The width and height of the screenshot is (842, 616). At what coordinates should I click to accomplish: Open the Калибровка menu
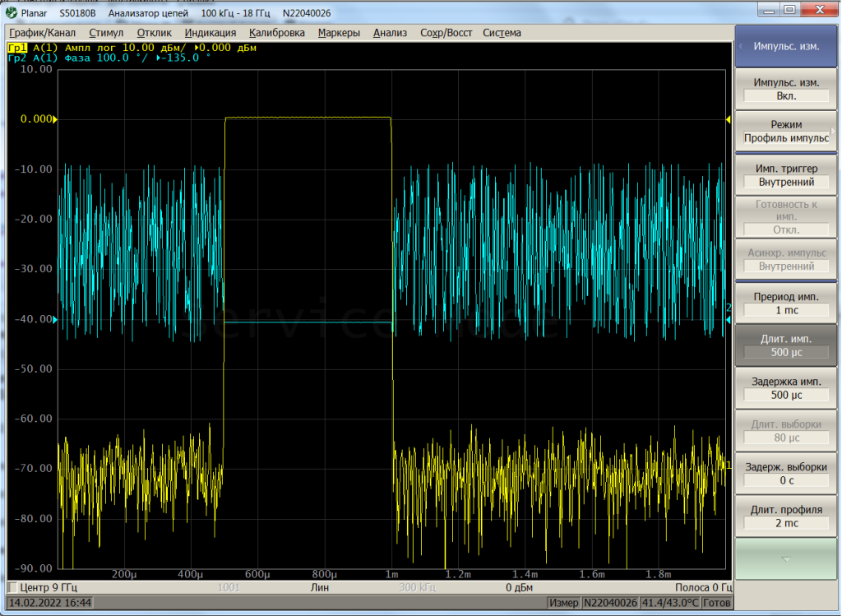(x=276, y=33)
